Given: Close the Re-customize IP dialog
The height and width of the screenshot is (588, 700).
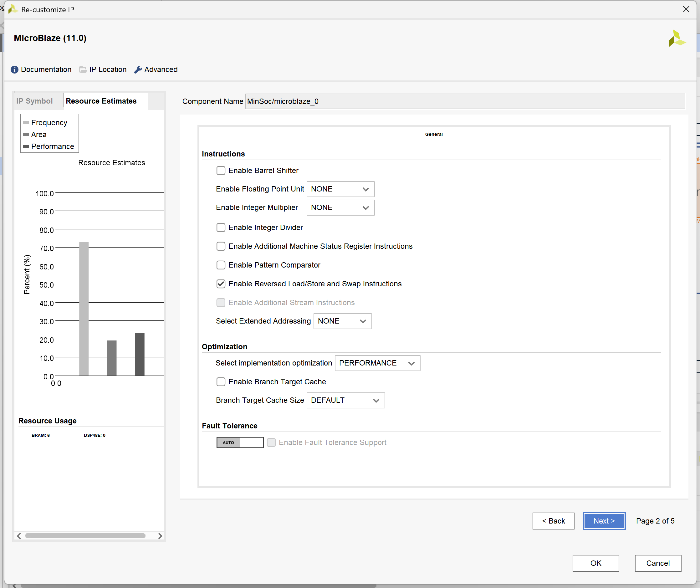Looking at the screenshot, I should click(686, 9).
